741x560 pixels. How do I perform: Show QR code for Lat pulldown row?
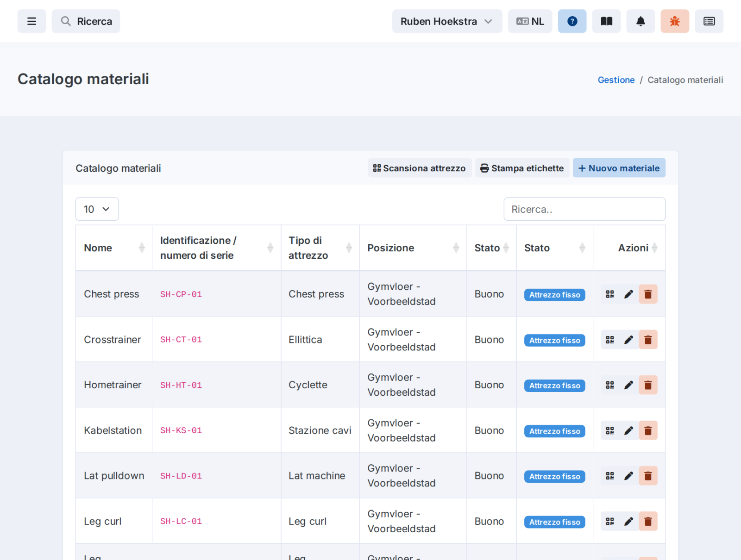point(610,476)
